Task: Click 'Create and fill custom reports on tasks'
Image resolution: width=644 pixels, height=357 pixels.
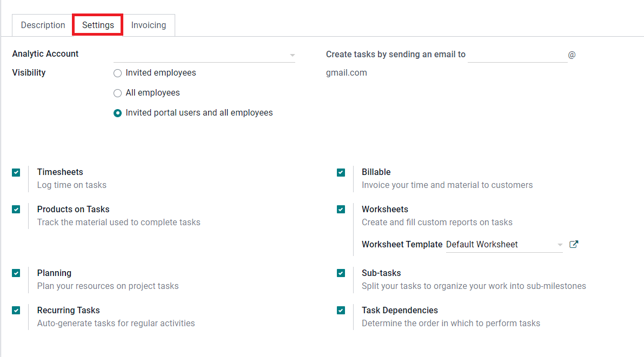Action: coord(437,223)
